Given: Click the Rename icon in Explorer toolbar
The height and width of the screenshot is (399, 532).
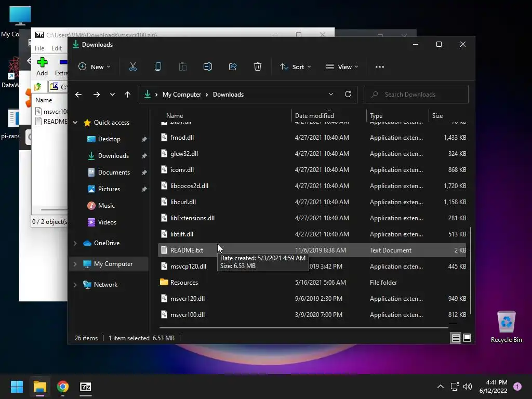Looking at the screenshot, I should pyautogui.click(x=208, y=67).
